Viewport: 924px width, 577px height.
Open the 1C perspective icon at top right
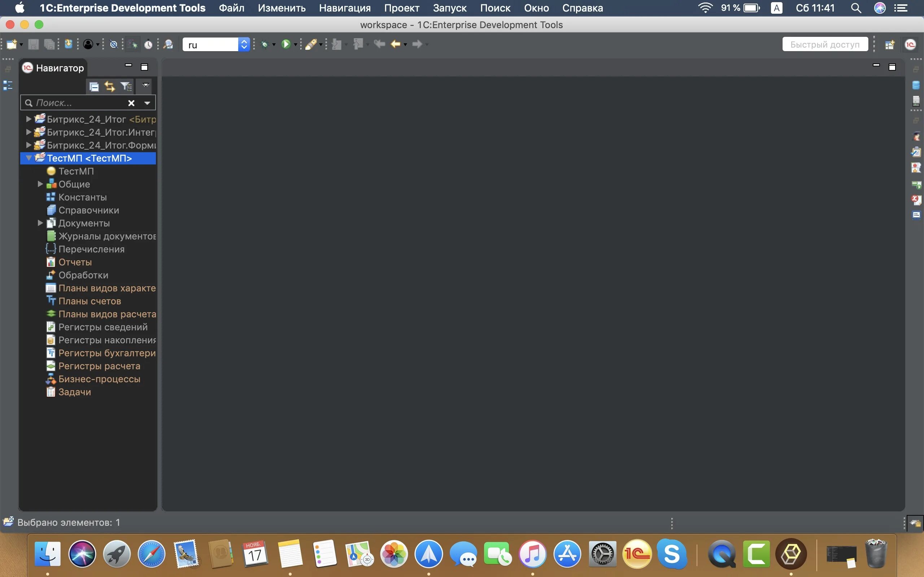click(x=910, y=44)
